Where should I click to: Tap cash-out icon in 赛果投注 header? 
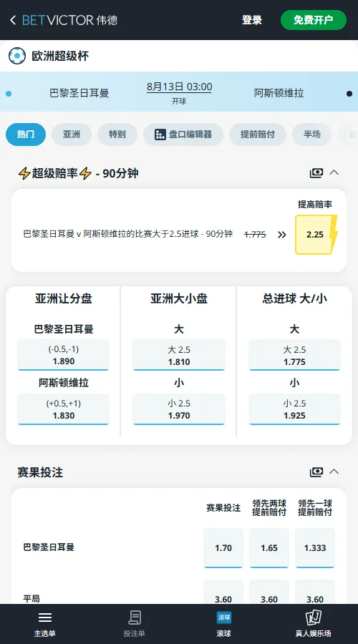tap(316, 472)
